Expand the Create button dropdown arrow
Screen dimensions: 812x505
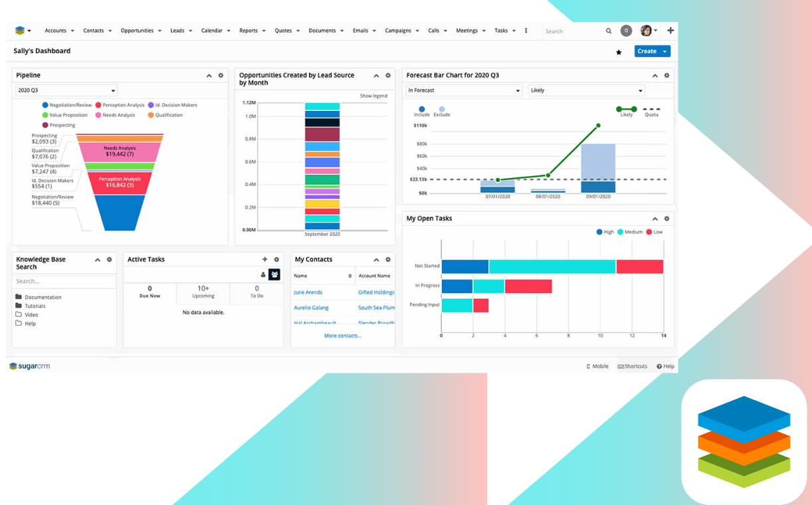pyautogui.click(x=664, y=51)
